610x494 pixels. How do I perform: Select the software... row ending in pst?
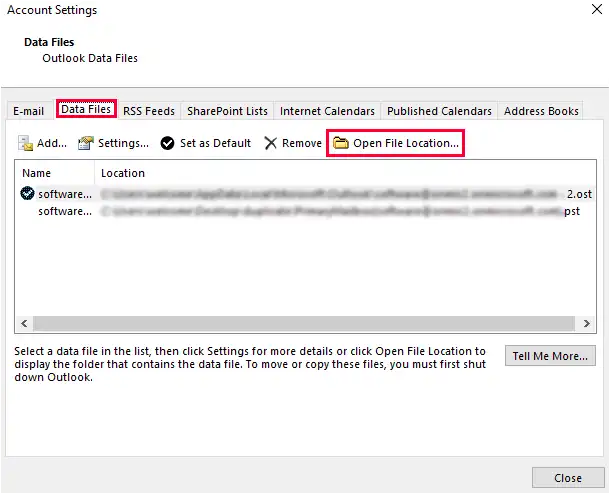click(x=305, y=211)
